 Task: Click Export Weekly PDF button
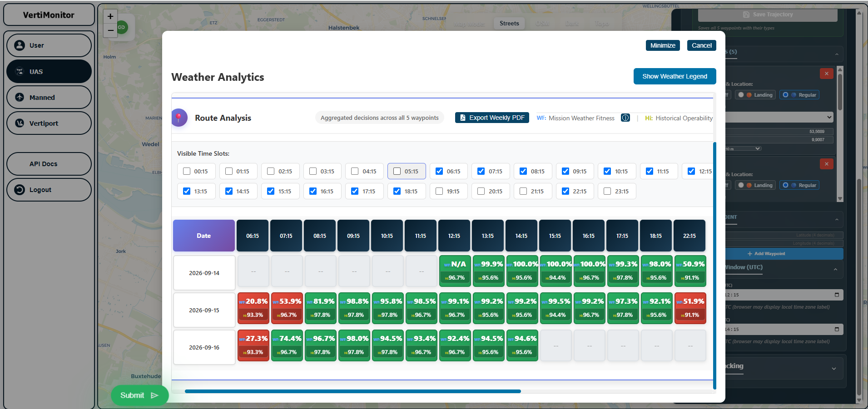(492, 118)
